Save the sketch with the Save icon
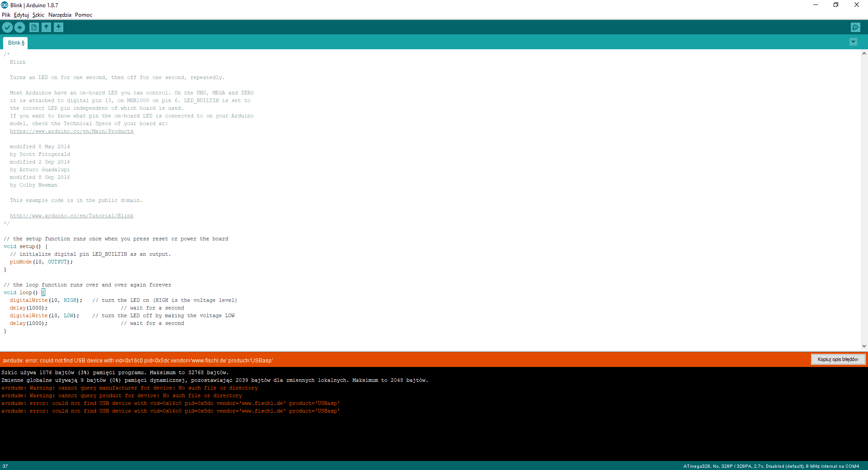 [58, 28]
